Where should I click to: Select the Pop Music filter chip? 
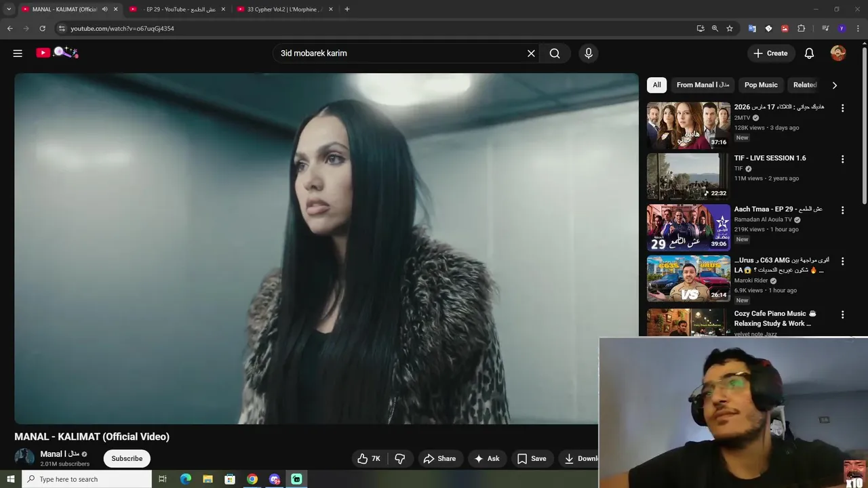(x=761, y=85)
